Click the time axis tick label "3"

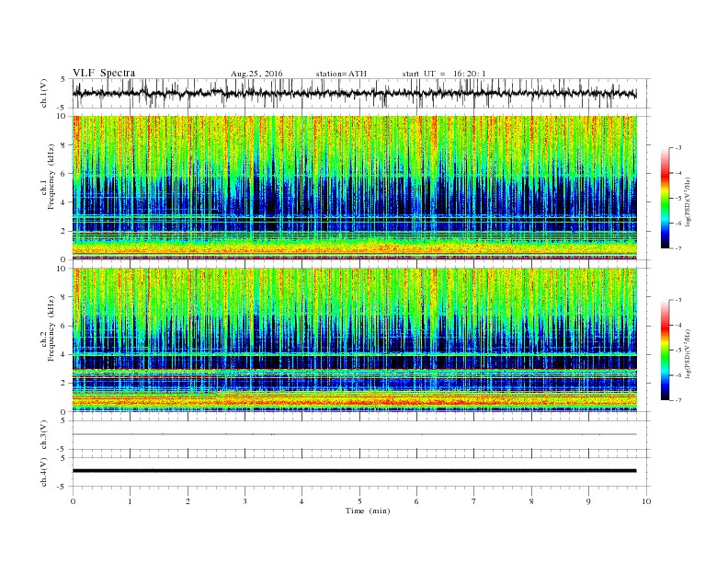tap(245, 501)
